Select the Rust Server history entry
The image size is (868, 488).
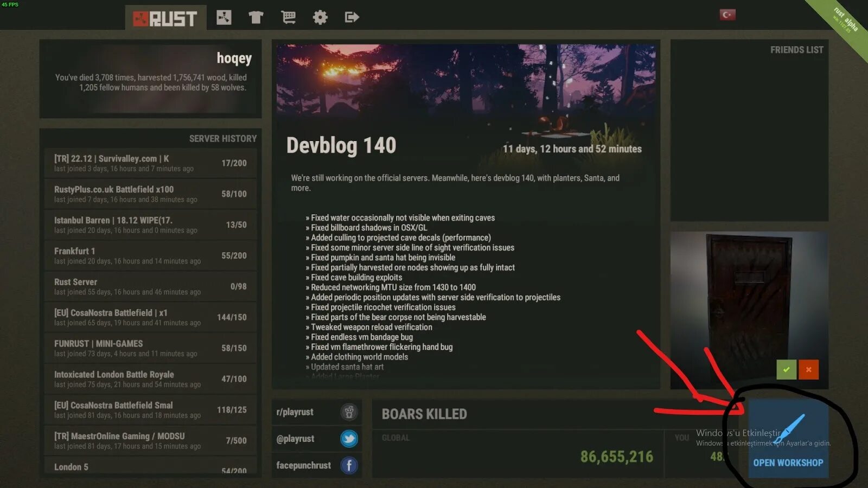point(150,286)
